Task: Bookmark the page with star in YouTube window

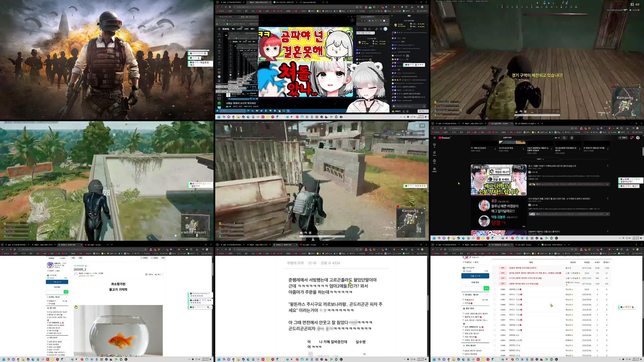Action: click(576, 128)
